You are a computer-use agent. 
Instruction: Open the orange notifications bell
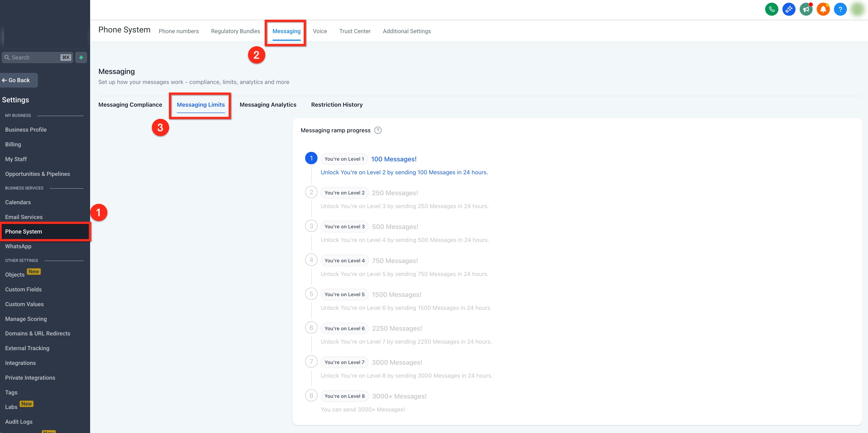tap(823, 9)
